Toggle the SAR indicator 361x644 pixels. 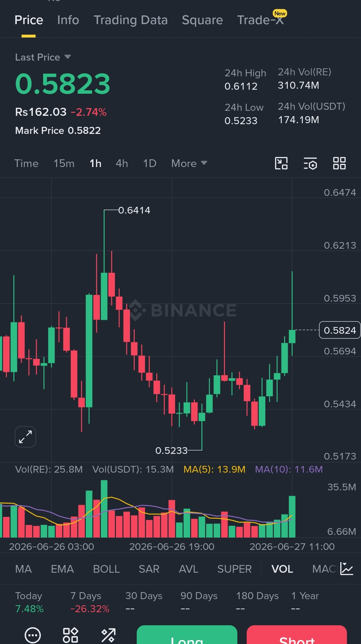coord(149,569)
